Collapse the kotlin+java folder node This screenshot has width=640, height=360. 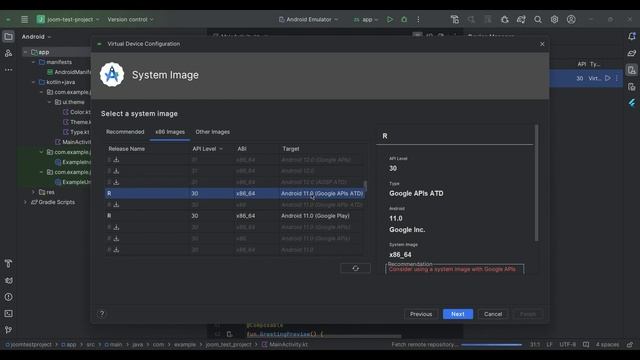(x=33, y=82)
